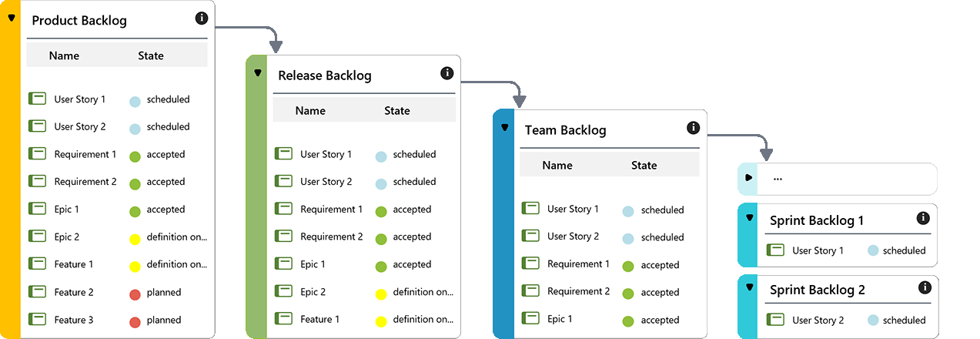
Task: Click the red planned status dot for Feature 2
Action: tap(135, 294)
